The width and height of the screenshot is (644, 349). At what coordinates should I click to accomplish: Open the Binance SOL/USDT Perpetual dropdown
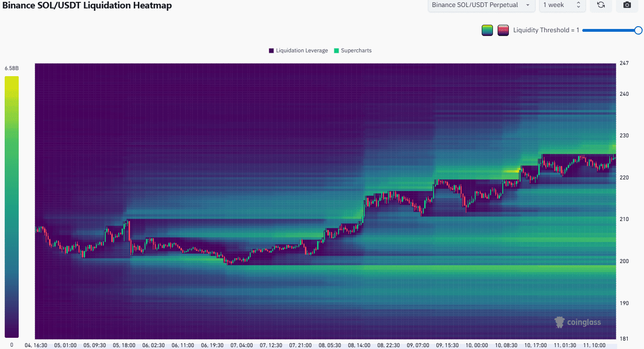(x=481, y=5)
